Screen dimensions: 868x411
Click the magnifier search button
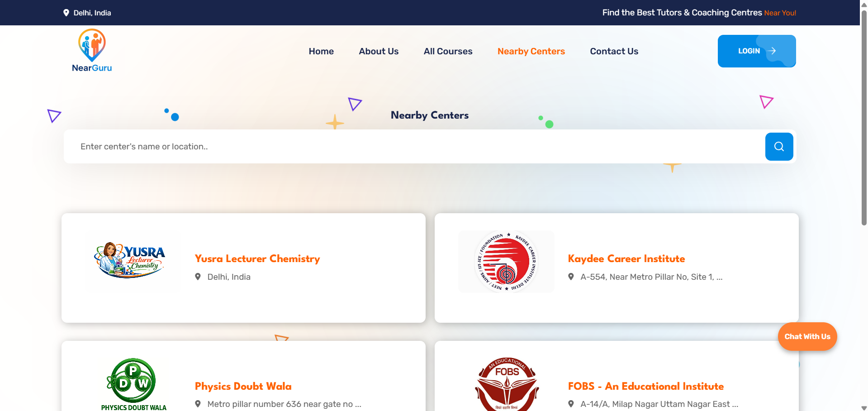point(779,147)
